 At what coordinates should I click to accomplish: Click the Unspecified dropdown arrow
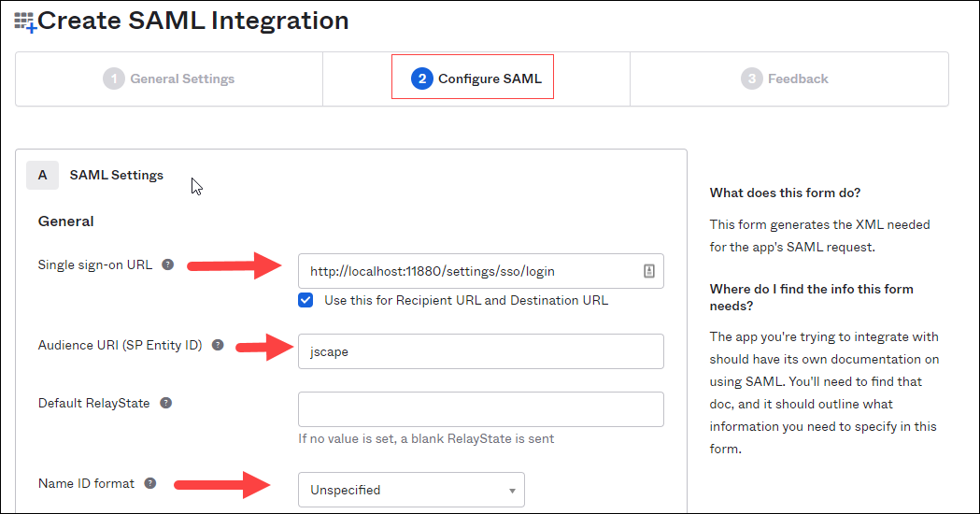pyautogui.click(x=512, y=491)
